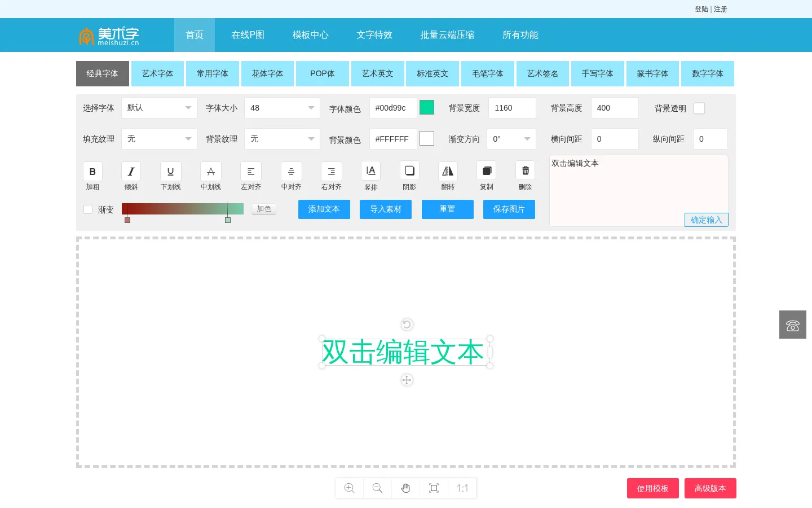812x508 pixels.
Task: Expand the 填充纹理 fill texture dropdown
Action: (x=159, y=139)
